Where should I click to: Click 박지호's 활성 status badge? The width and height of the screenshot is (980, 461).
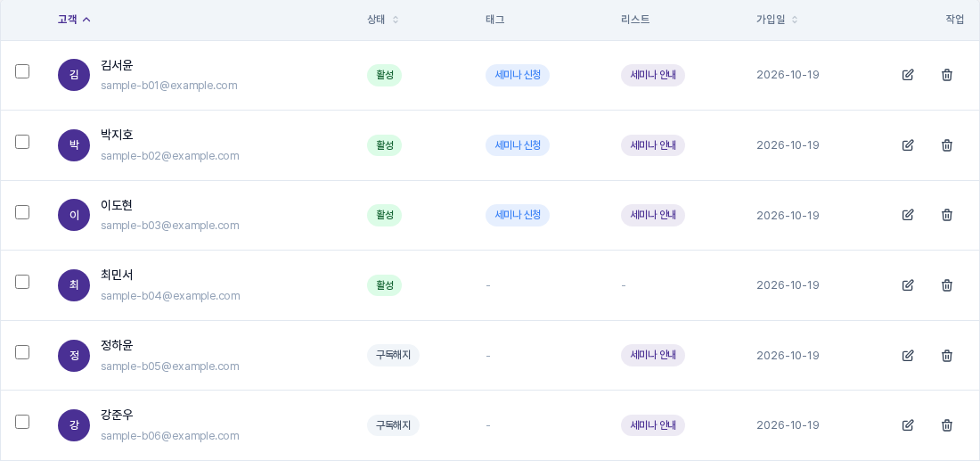(384, 145)
